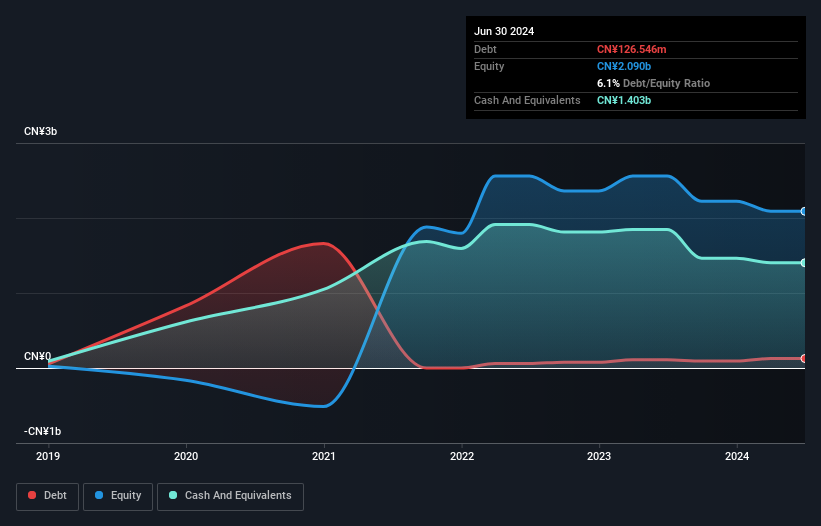Screen dimensions: 821x526
Task: Click the Jun 30 2024 tooltip date
Action: [x=504, y=31]
